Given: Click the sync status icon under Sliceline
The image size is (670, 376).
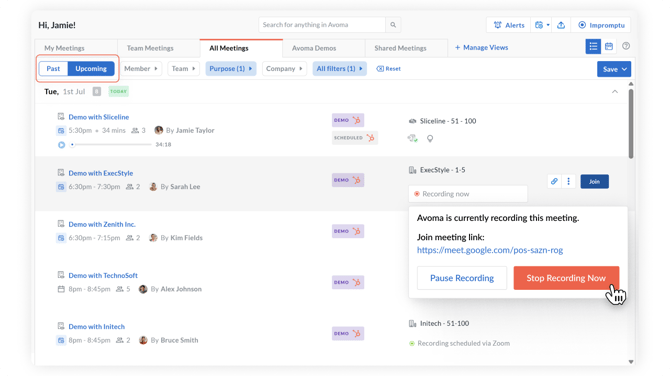Looking at the screenshot, I should point(412,138).
